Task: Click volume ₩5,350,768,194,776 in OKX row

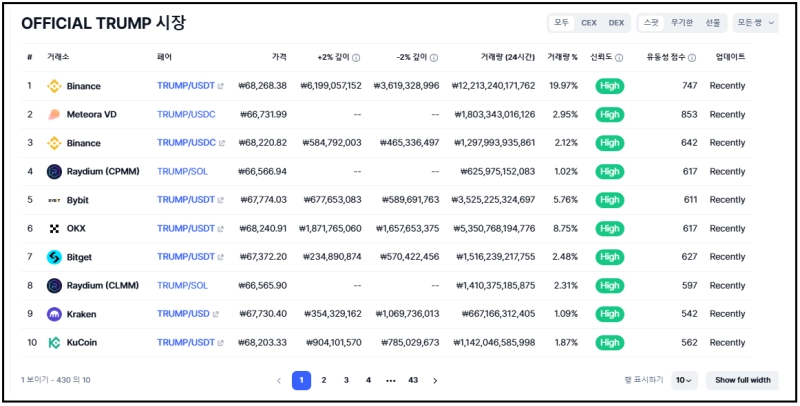Action: click(x=493, y=229)
